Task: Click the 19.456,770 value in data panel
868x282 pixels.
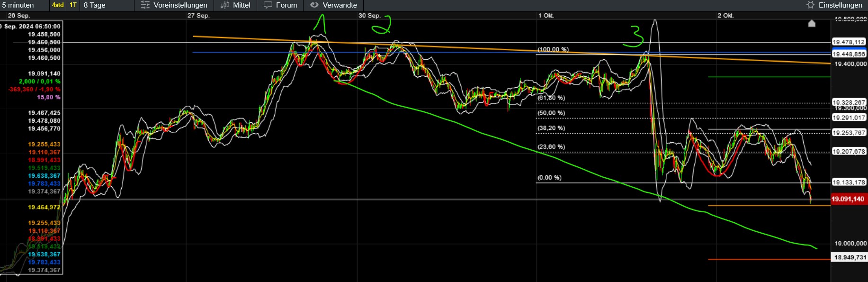Action: (x=44, y=128)
